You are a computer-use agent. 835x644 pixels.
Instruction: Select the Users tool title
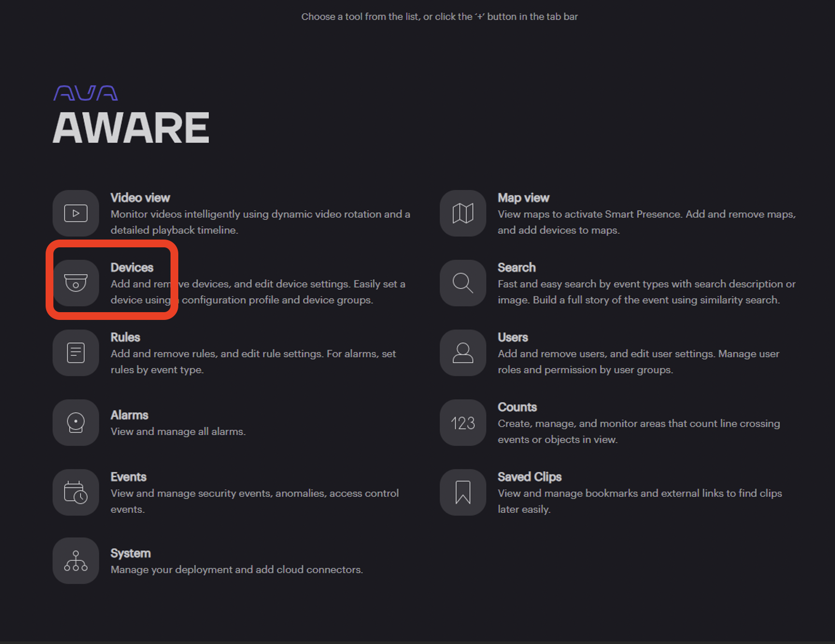click(x=513, y=338)
